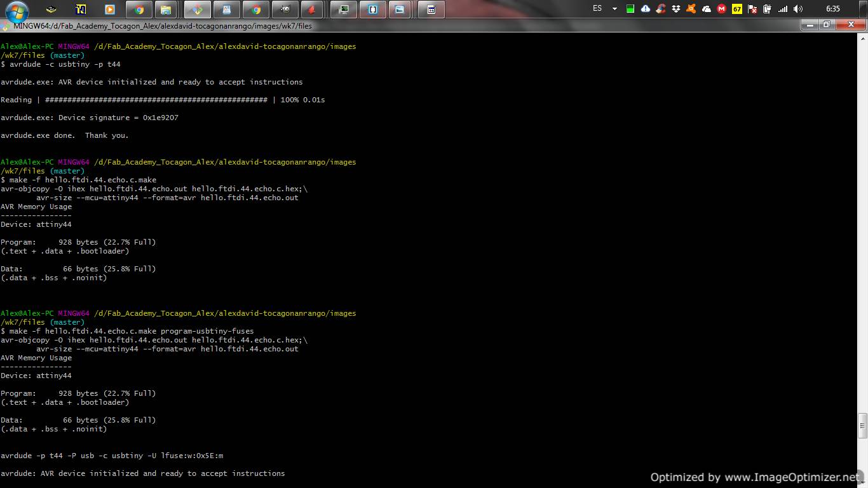
Task: Close the MINGW64 terminal window
Action: (x=850, y=25)
